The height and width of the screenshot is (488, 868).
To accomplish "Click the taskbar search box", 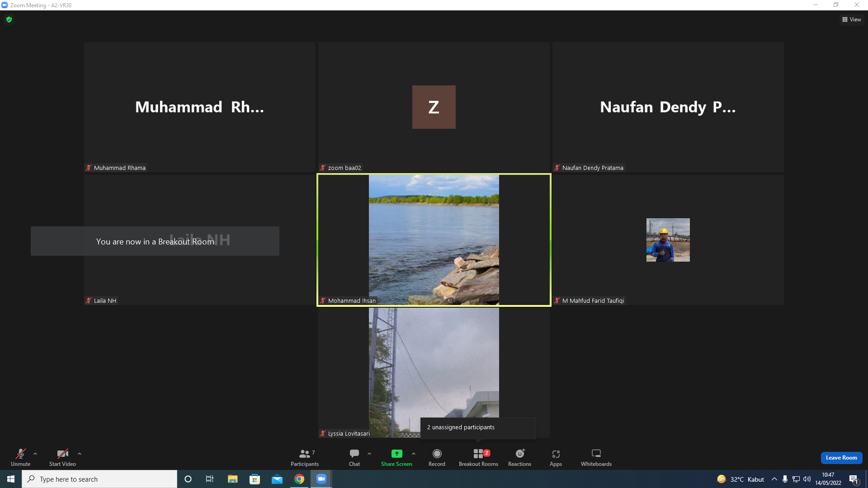I will click(x=99, y=479).
